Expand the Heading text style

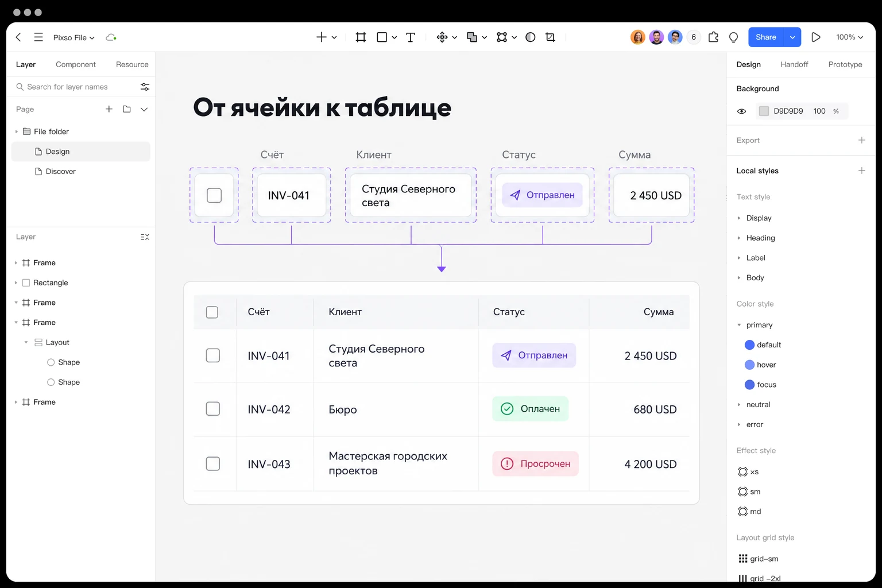pyautogui.click(x=739, y=238)
